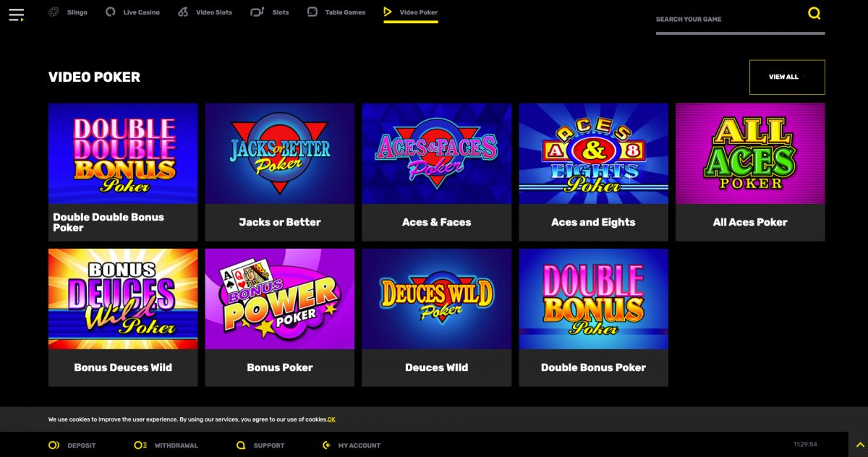The height and width of the screenshot is (457, 868).
Task: Open Jacks or Better Poker thumbnail
Action: click(280, 153)
